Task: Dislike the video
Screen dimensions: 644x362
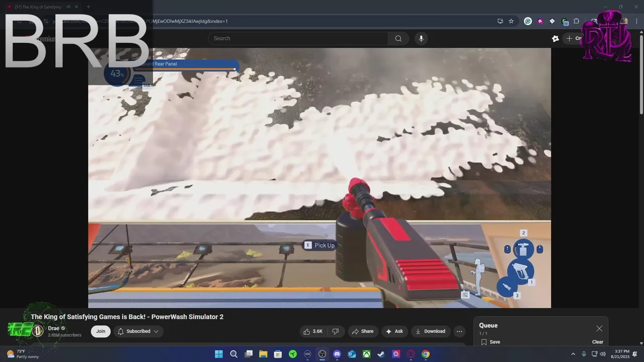Action: [x=336, y=331]
